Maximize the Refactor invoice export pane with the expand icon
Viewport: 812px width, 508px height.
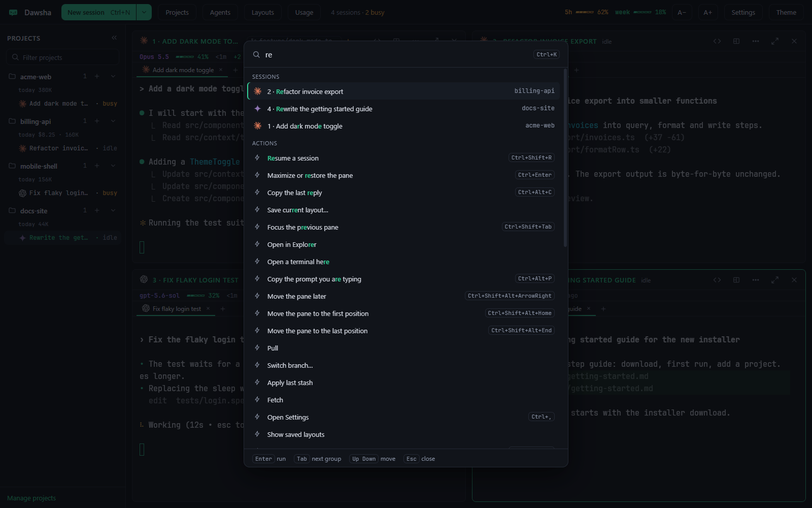click(775, 41)
